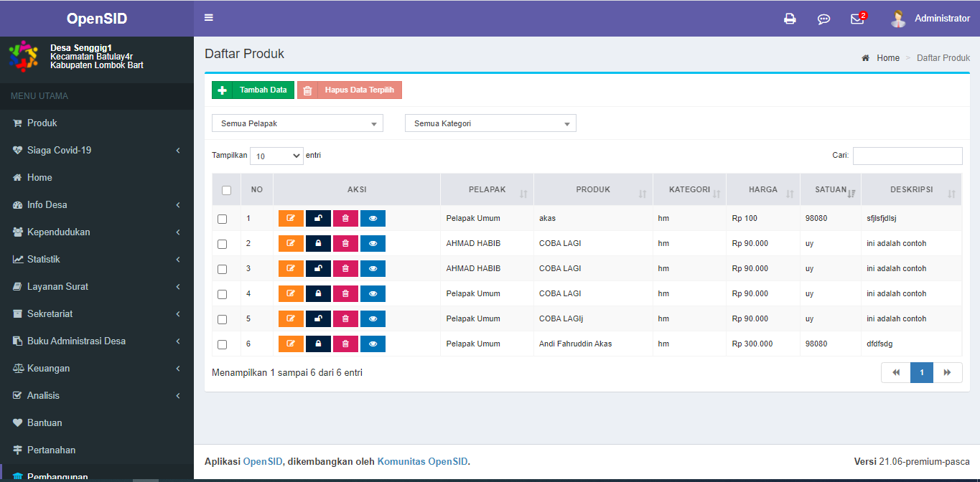Check the select-all checkbox in table header
Viewport: 980px width, 482px height.
coord(226,189)
